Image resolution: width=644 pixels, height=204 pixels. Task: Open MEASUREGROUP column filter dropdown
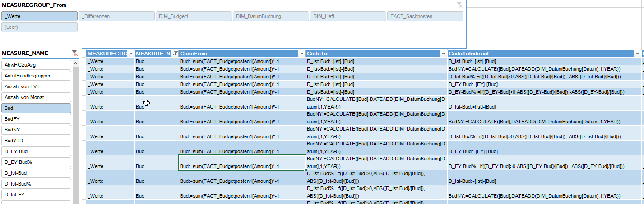(131, 54)
